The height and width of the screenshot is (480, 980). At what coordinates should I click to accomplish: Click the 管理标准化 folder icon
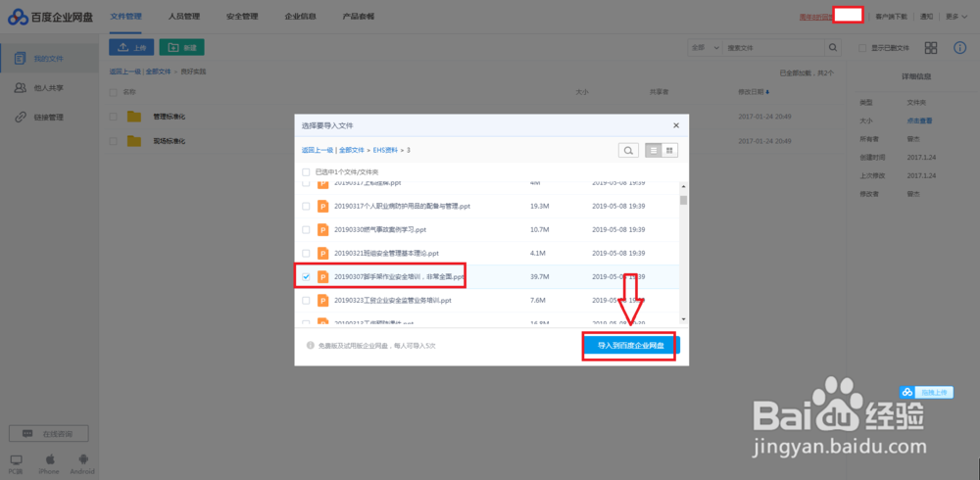click(133, 117)
